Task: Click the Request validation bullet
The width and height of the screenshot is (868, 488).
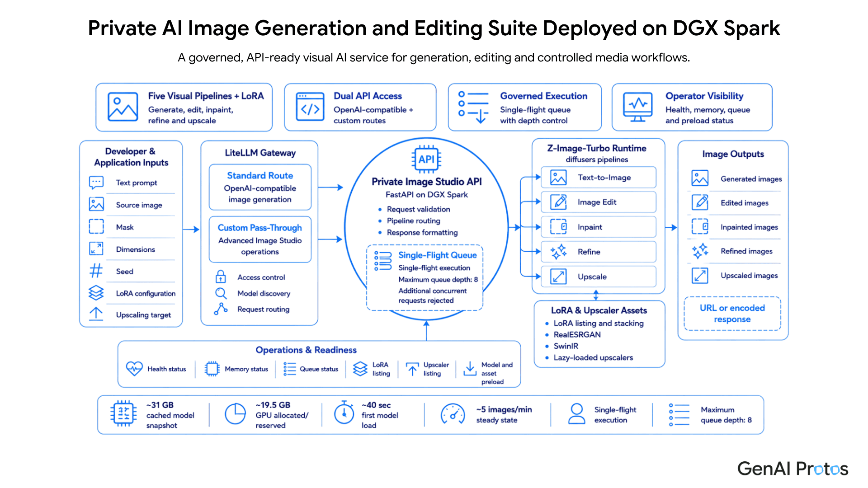Action: (418, 209)
